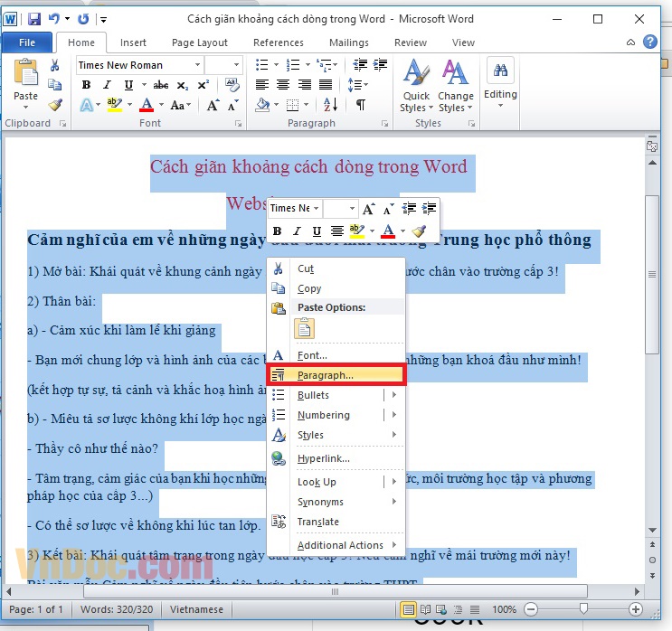This screenshot has height=631, width=672.
Task: Expand the Bullets library dropdown arrow
Action: (277, 65)
